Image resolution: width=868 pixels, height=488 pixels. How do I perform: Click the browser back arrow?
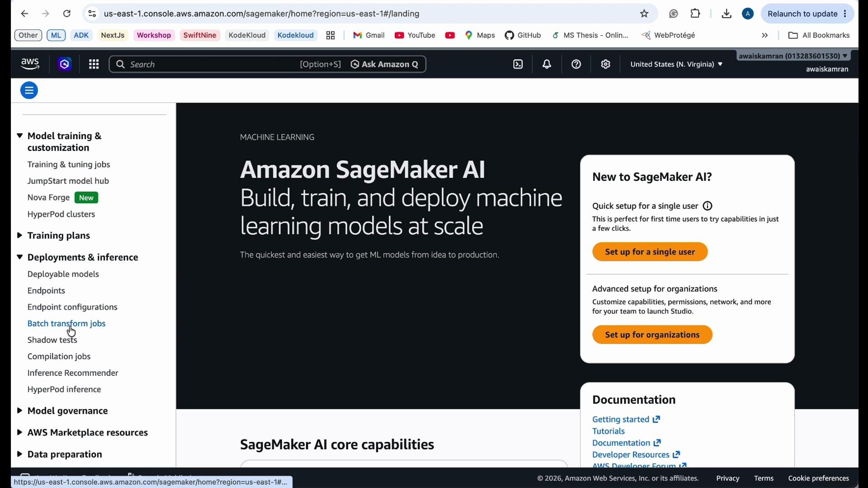coord(24,14)
